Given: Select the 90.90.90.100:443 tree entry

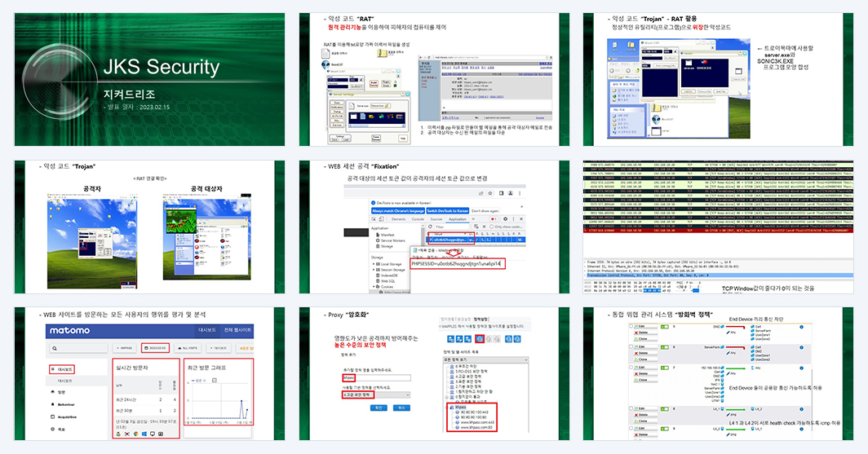Looking at the screenshot, I should point(475,412).
